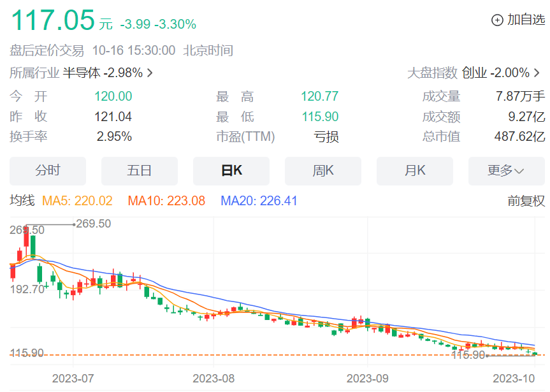Click the current price 117.05
This screenshot has width=550, height=392.
tap(52, 20)
